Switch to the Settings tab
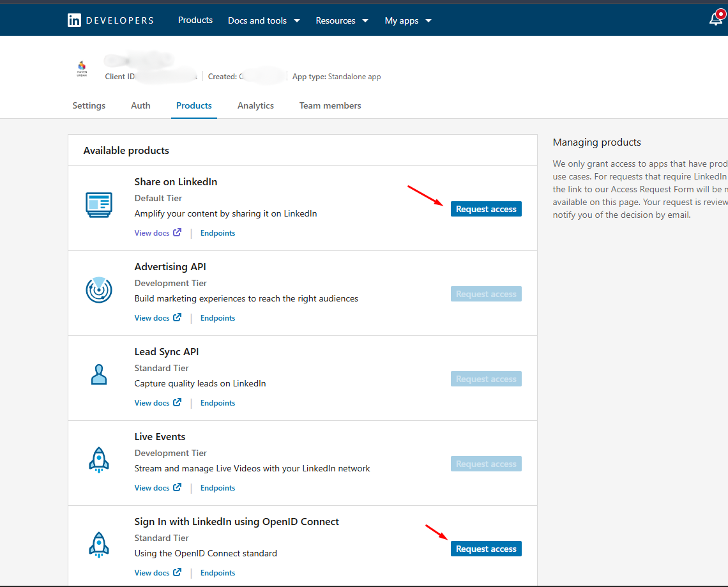Screen dimensions: 728x587 [89, 105]
